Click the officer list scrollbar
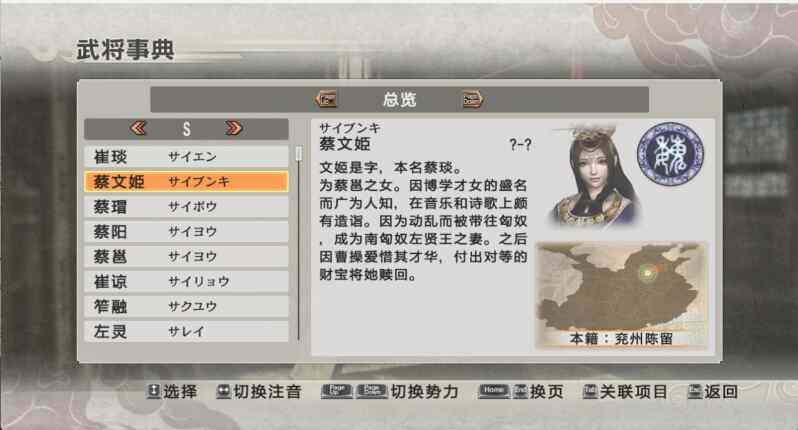 (299, 244)
